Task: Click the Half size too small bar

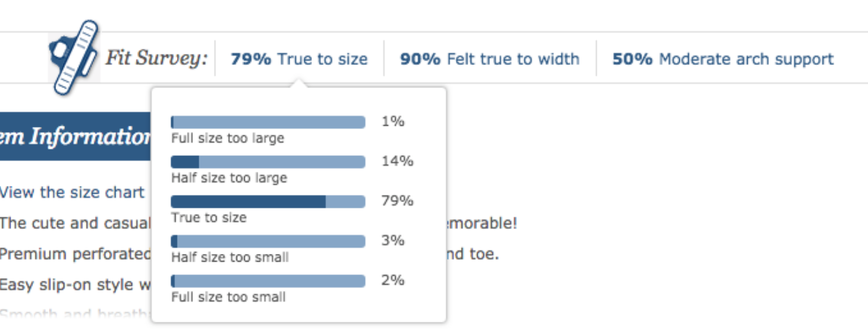Action: (x=268, y=241)
